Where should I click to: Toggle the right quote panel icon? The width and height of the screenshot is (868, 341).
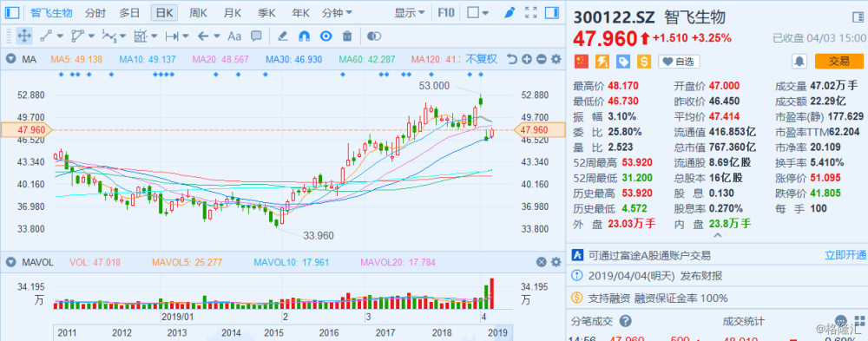552,12
